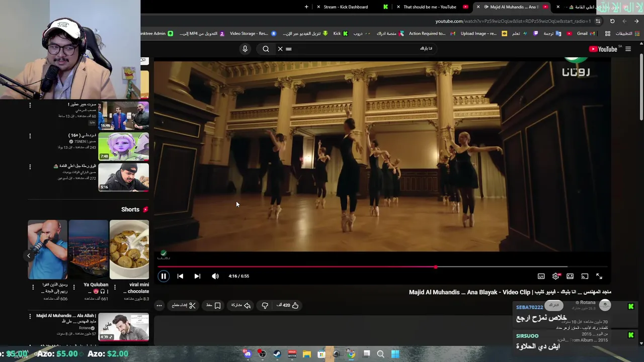Image resolution: width=644 pixels, height=362 pixels.
Task: Open the Gmail bookmark
Action: point(585,34)
